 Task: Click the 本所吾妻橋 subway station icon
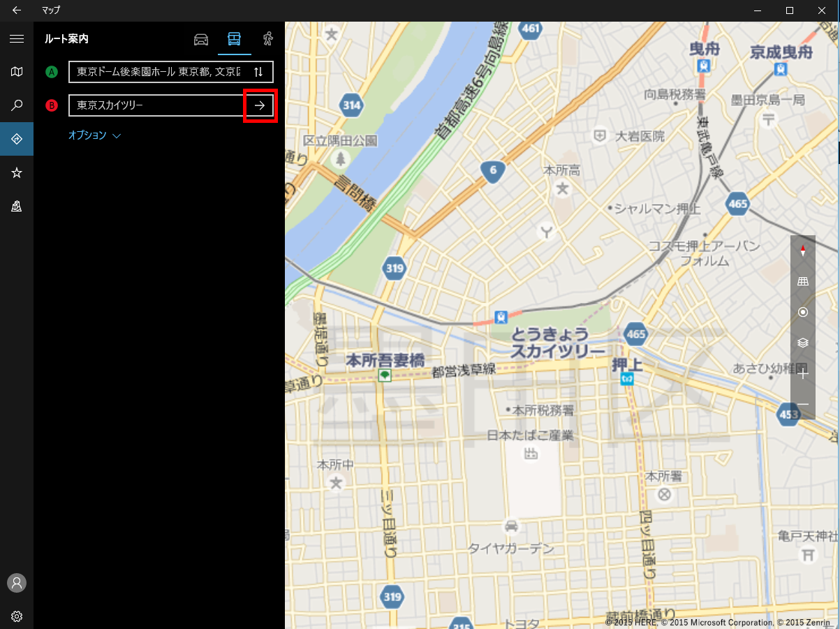(x=384, y=376)
